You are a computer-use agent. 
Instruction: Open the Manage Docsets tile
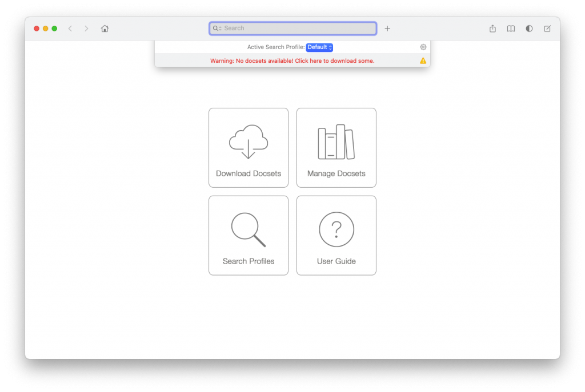click(x=336, y=148)
